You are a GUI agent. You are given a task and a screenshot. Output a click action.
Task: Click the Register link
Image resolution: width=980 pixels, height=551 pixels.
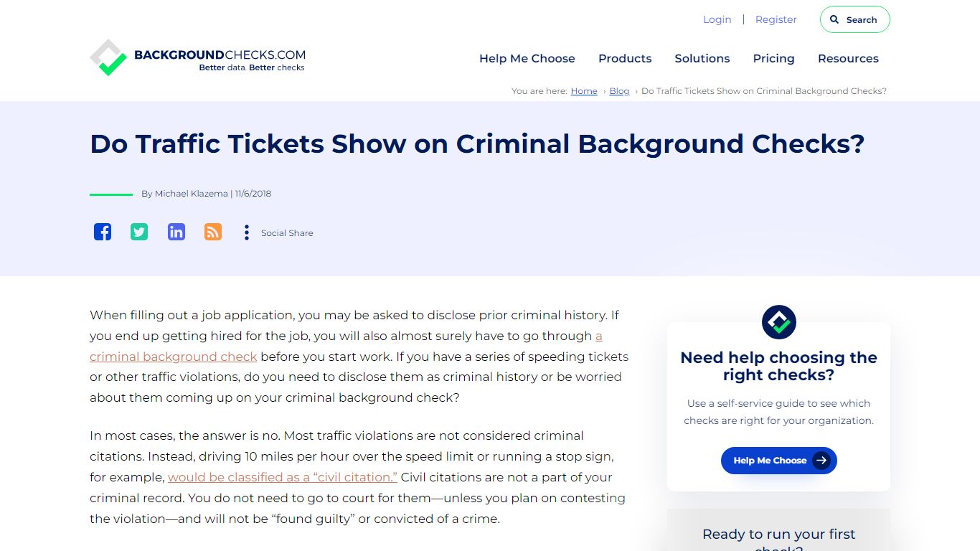(x=776, y=20)
